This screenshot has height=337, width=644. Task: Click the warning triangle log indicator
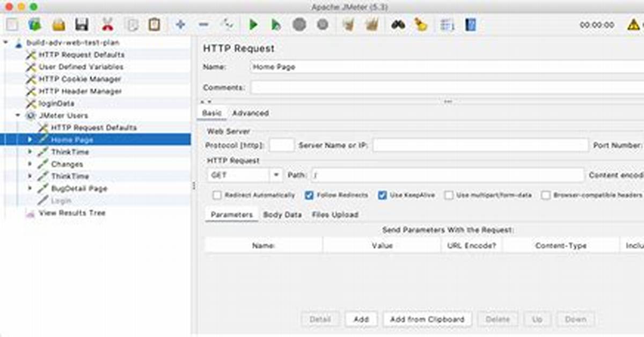click(634, 25)
